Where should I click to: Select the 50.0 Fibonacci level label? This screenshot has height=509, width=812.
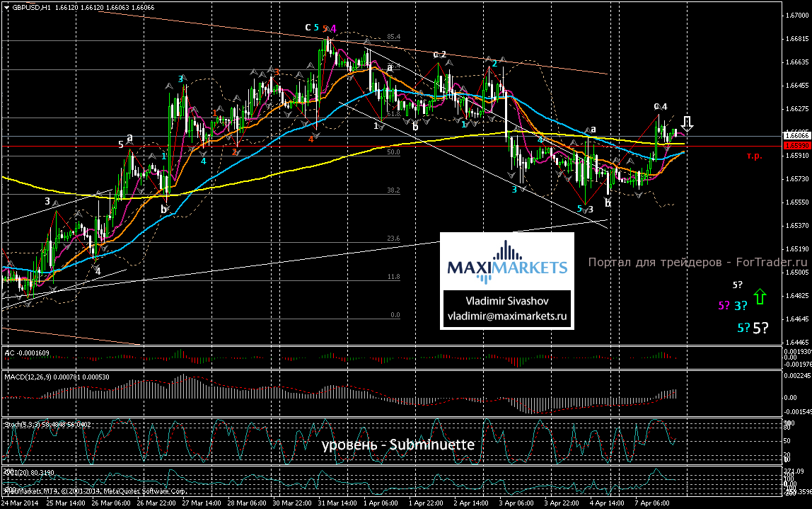coord(394,151)
